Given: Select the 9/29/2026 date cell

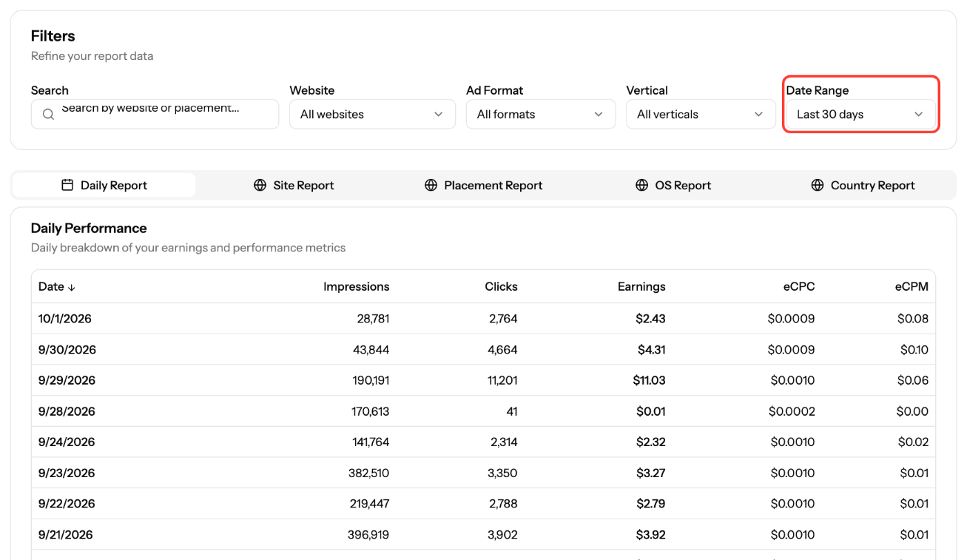Looking at the screenshot, I should tap(67, 380).
